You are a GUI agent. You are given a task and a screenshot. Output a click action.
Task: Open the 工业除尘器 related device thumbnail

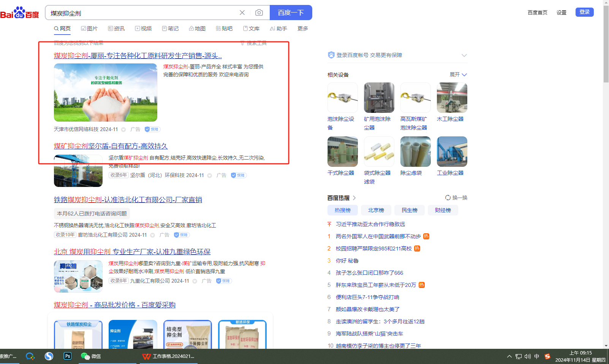point(452,152)
